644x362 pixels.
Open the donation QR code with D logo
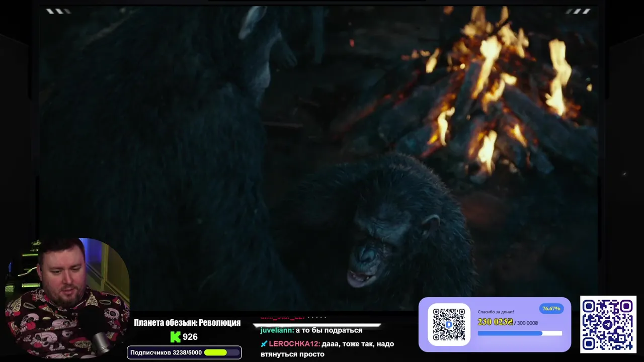[449, 324]
